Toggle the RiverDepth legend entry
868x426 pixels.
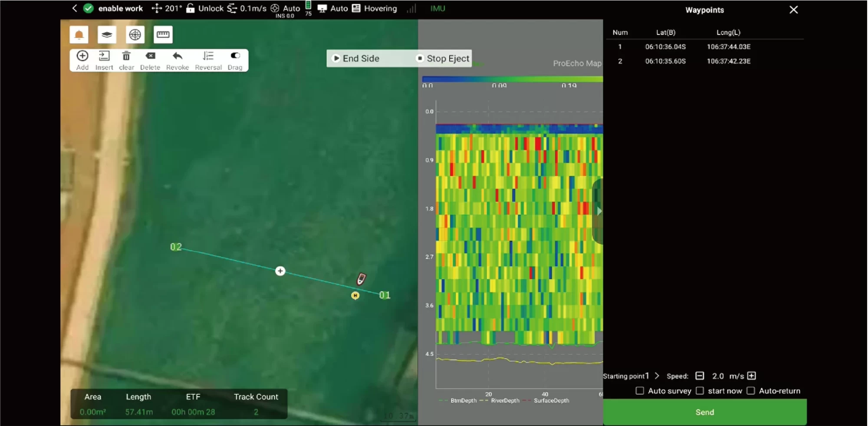point(500,400)
